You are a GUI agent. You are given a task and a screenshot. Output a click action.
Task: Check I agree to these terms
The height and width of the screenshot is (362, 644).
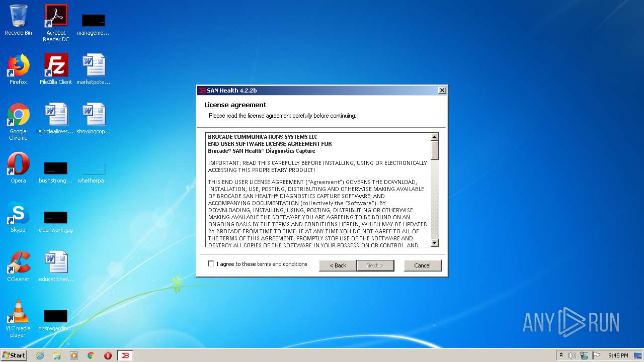pyautogui.click(x=211, y=264)
